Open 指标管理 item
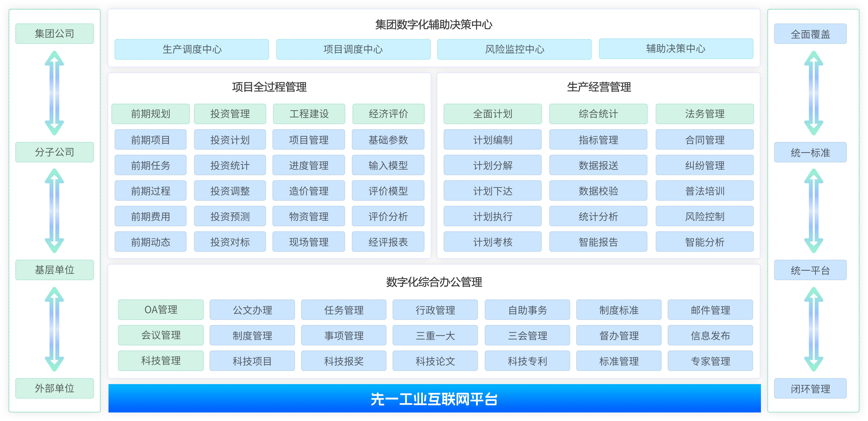Image resolution: width=868 pixels, height=421 pixels. pos(599,140)
